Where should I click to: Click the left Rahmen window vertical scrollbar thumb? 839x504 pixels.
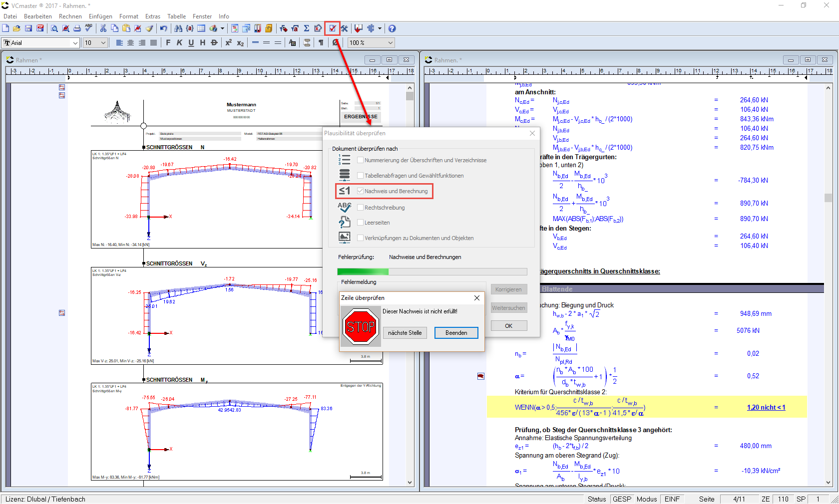pyautogui.click(x=410, y=96)
